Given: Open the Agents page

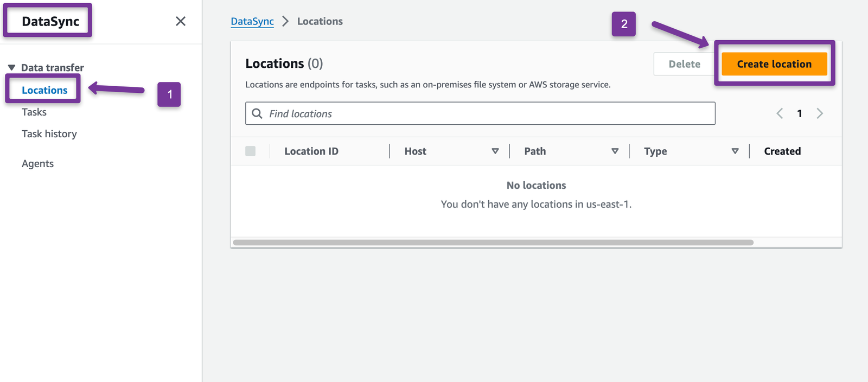Looking at the screenshot, I should pos(37,164).
